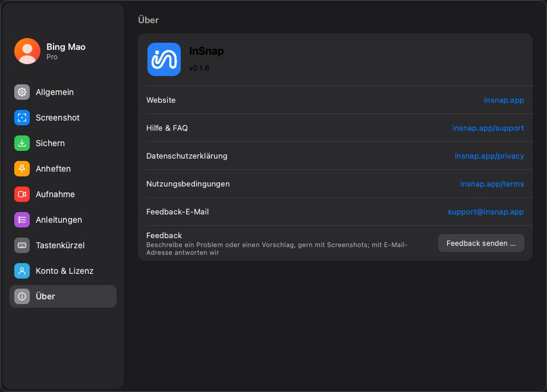Click the orange Anheften pin icon
Viewport: 547px width, 392px height.
point(22,169)
